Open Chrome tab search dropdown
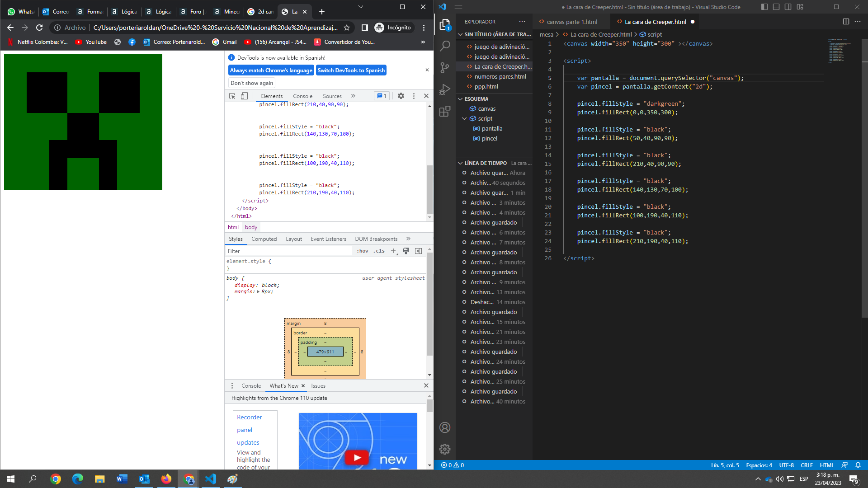 pos(360,7)
